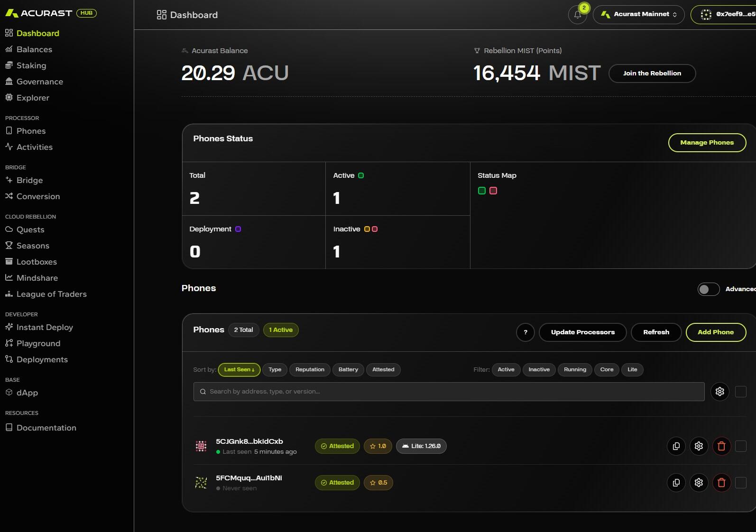Image resolution: width=756 pixels, height=532 pixels.
Task: Copy address of phone 5FCMquq...Aui1bNi
Action: (x=676, y=483)
